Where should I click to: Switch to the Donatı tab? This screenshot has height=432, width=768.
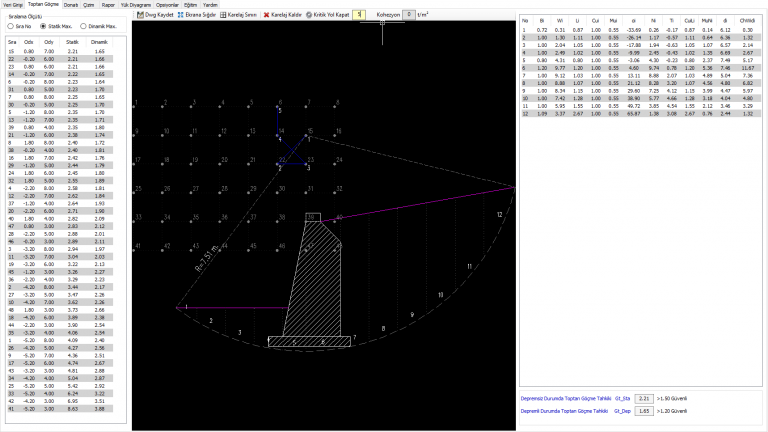point(71,5)
